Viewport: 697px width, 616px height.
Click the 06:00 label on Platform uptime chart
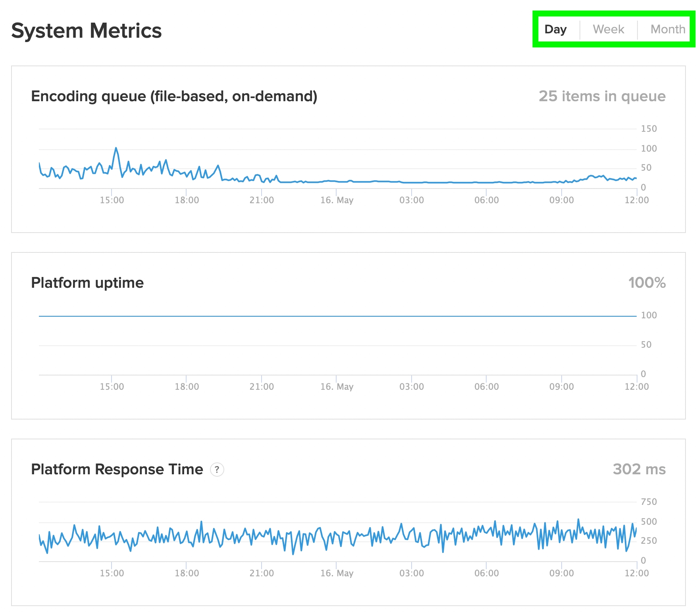pyautogui.click(x=486, y=387)
